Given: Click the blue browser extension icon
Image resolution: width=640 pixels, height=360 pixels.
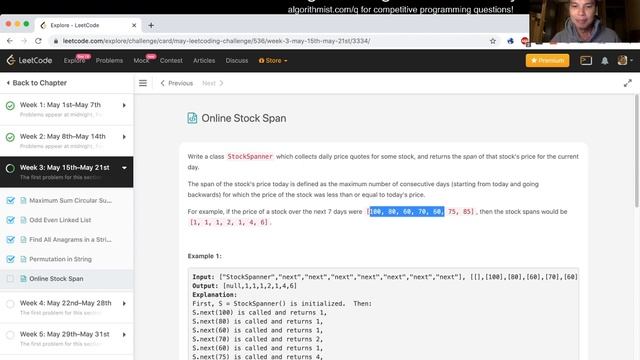Looking at the screenshot, I should [x=510, y=41].
